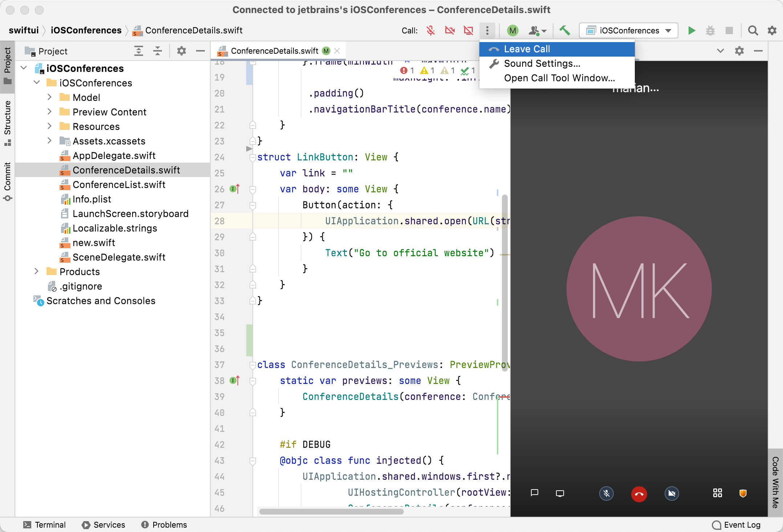783x532 pixels.
Task: Open Problems tool window
Action: (164, 525)
